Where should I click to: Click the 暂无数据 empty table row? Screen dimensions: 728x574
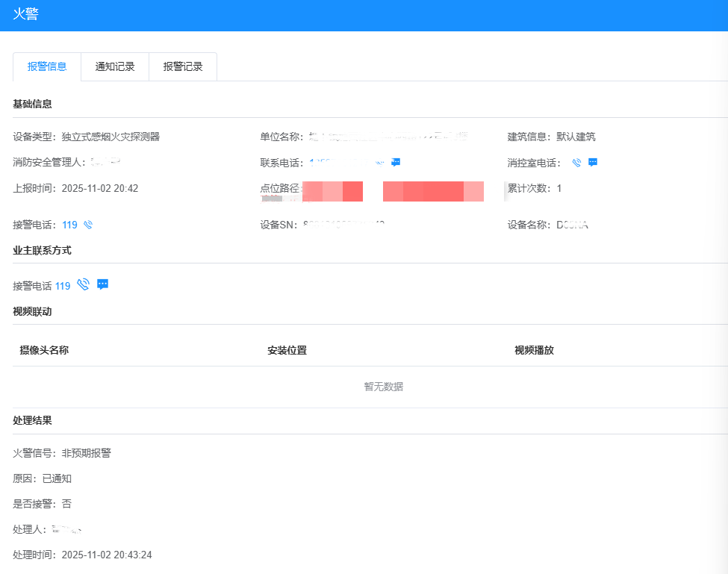[383, 387]
